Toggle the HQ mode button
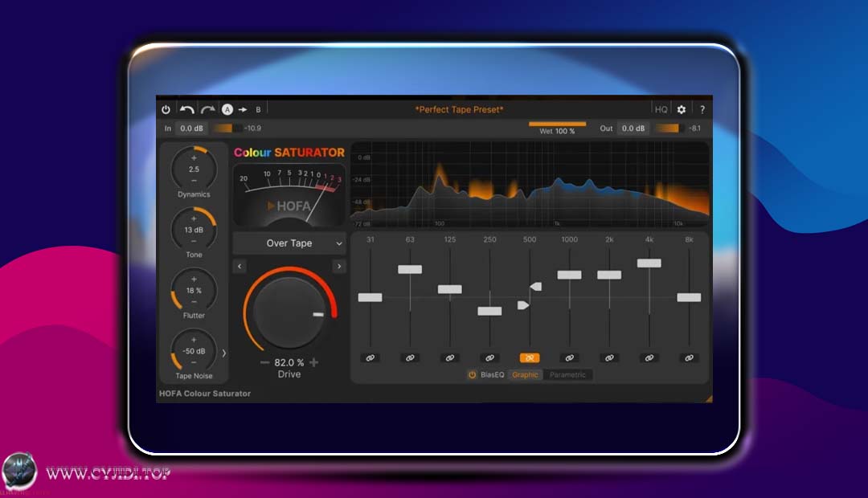The height and width of the screenshot is (498, 868). click(661, 109)
